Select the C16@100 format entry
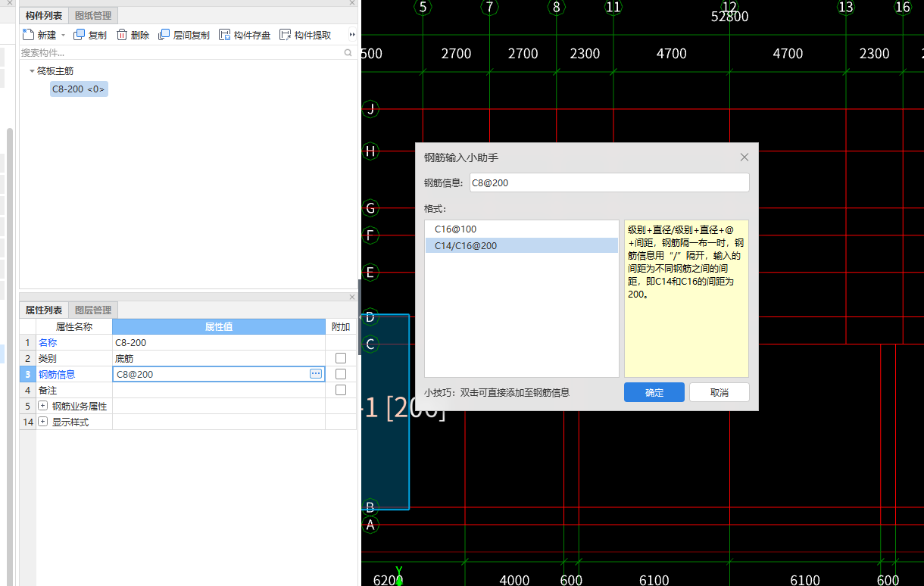The image size is (924, 586). point(522,229)
